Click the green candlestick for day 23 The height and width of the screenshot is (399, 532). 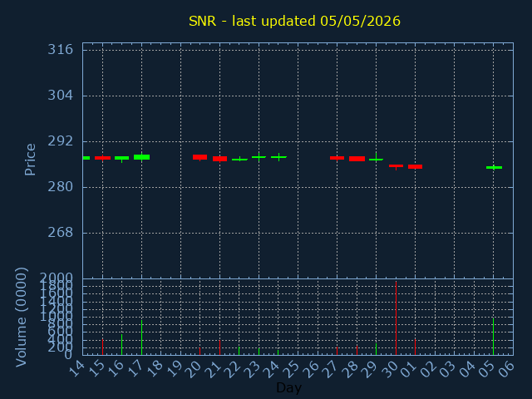[259, 157]
